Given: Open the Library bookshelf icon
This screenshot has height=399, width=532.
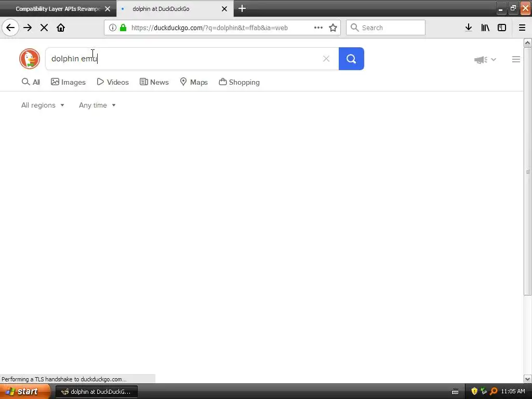Looking at the screenshot, I should point(485,28).
